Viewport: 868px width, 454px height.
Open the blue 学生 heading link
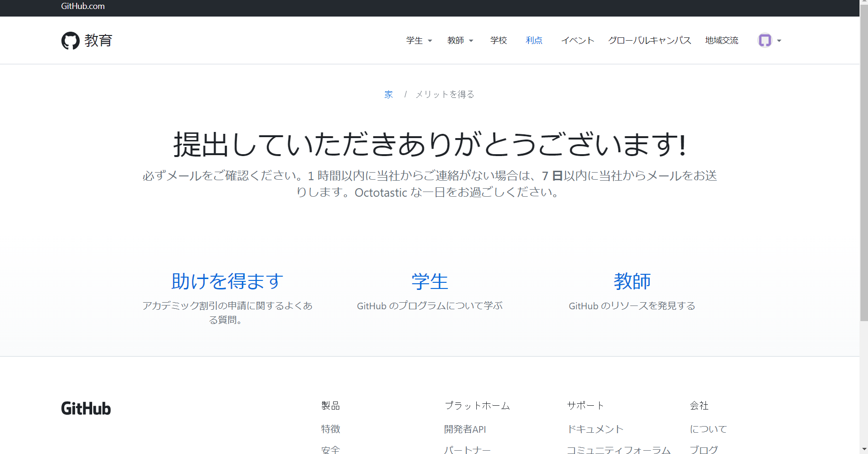click(x=430, y=281)
